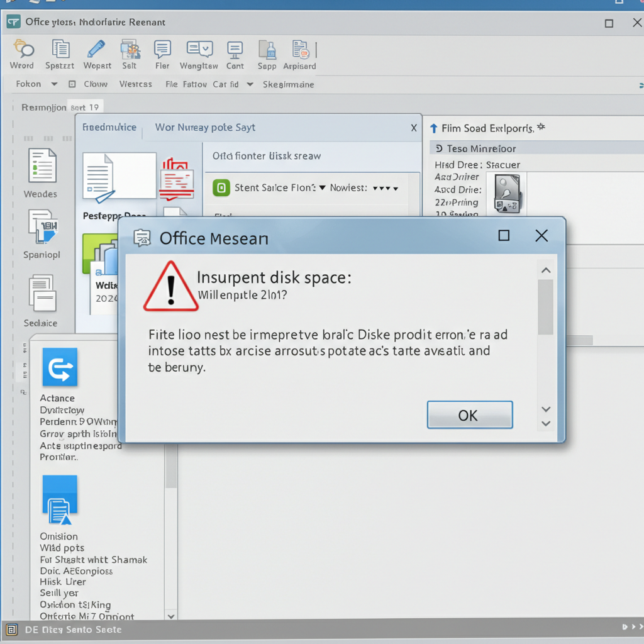644x644 pixels.
Task: Click the dialog scrollbar bottom down arrow
Action: pos(546,423)
